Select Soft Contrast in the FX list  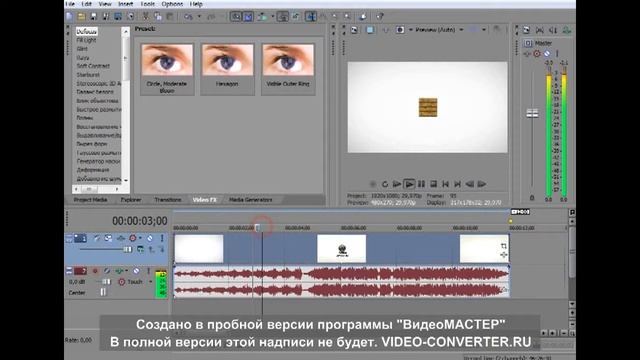tap(93, 66)
